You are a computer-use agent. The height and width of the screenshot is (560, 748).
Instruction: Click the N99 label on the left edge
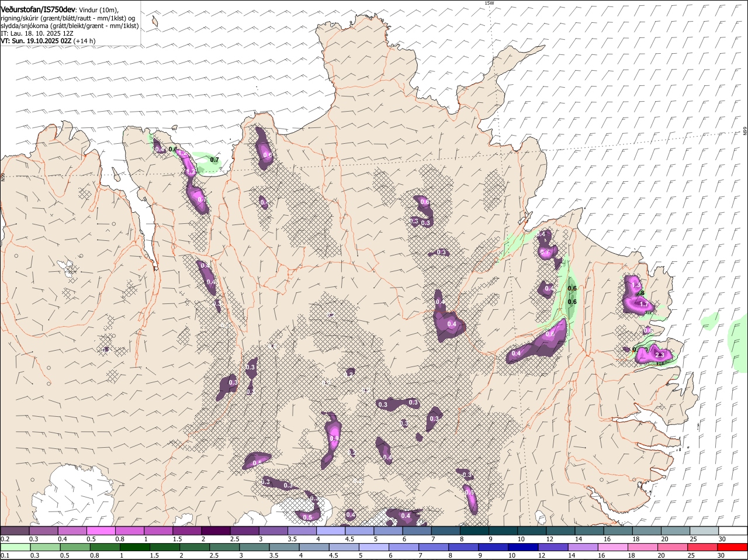[3, 176]
